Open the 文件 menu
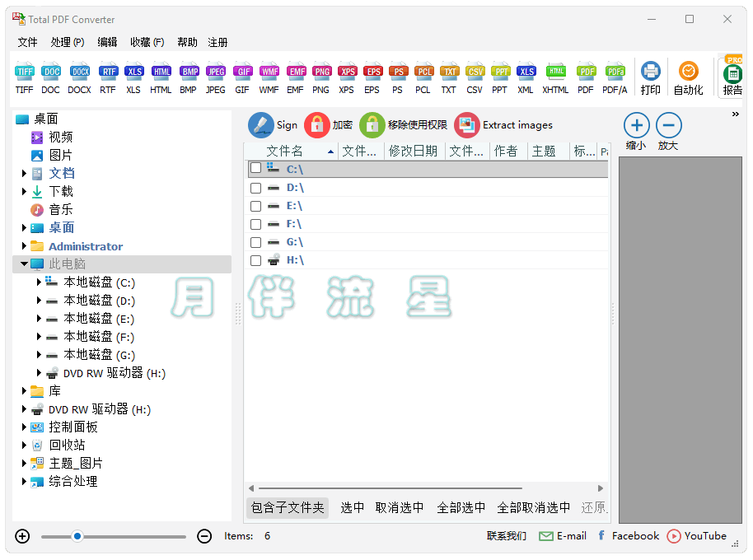 pos(27,43)
